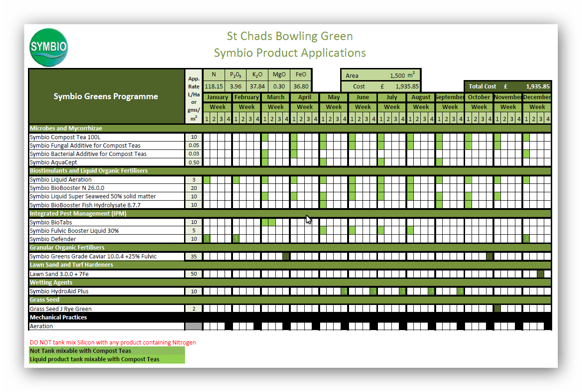Select the 0.50 rate for AquaCept
Screen dimensions: 582x392
pyautogui.click(x=194, y=162)
